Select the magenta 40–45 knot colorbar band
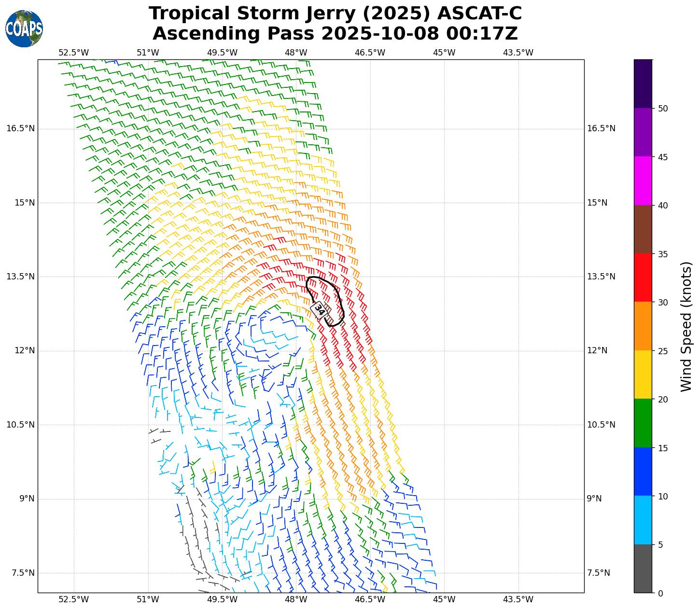Viewport: 700px width, 610px height. tap(643, 180)
